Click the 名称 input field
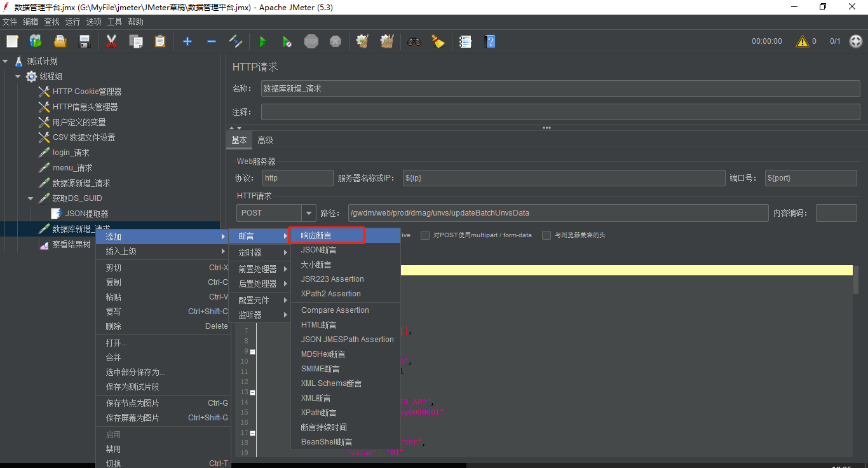 [x=560, y=89]
